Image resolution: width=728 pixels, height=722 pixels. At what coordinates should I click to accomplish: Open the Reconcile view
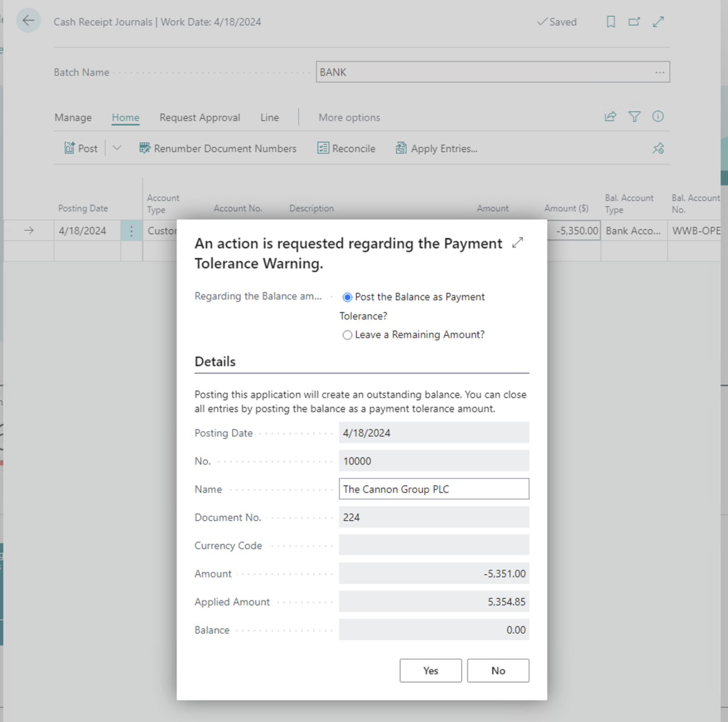pos(346,148)
